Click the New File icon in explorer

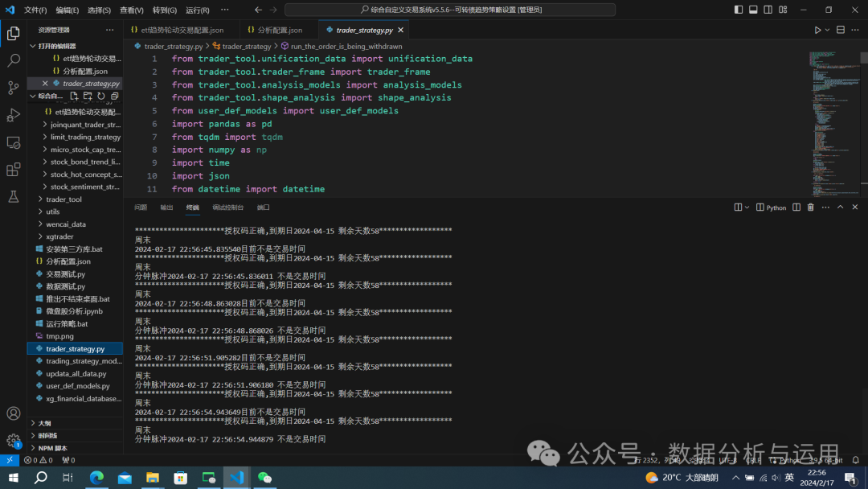(x=74, y=96)
